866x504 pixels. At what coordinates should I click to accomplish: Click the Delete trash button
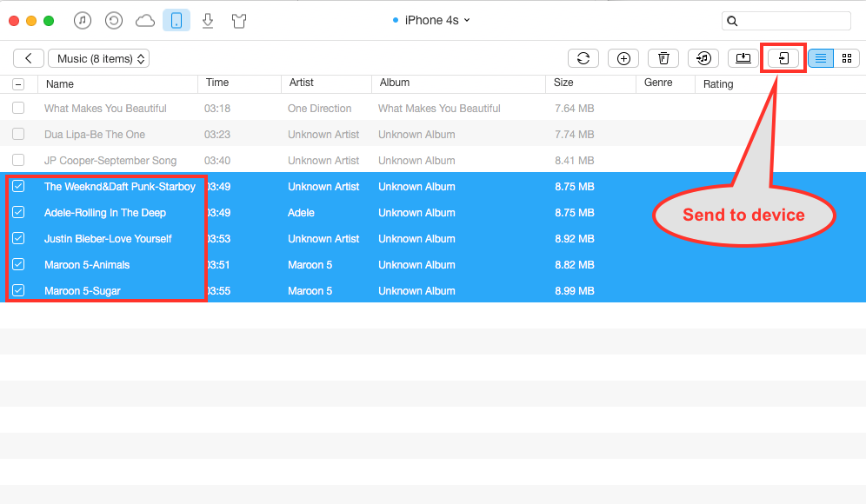(x=663, y=58)
